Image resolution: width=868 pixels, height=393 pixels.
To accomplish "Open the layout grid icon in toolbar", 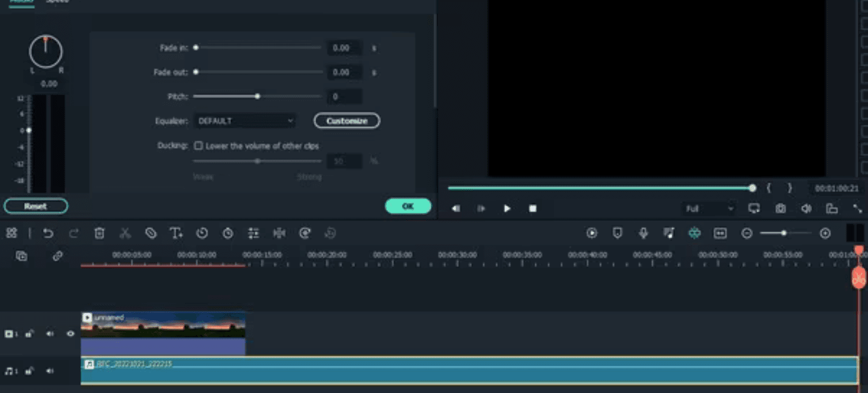I will pyautogui.click(x=11, y=233).
